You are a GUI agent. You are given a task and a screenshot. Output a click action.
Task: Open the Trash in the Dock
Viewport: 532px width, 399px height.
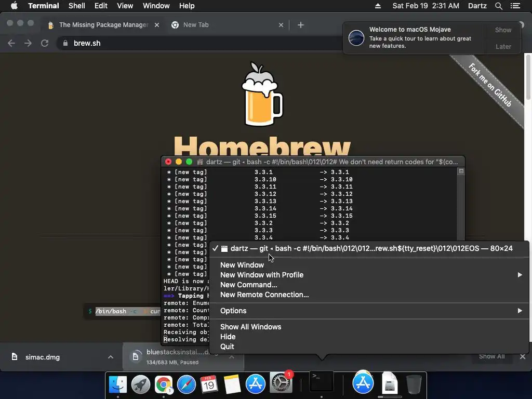(414, 384)
